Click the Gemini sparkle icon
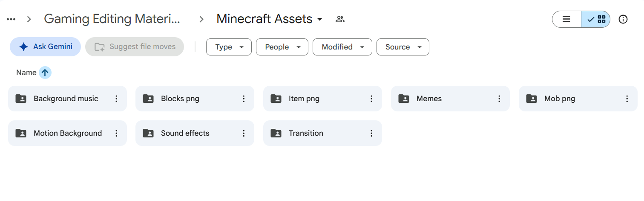644x201 pixels. (24, 47)
